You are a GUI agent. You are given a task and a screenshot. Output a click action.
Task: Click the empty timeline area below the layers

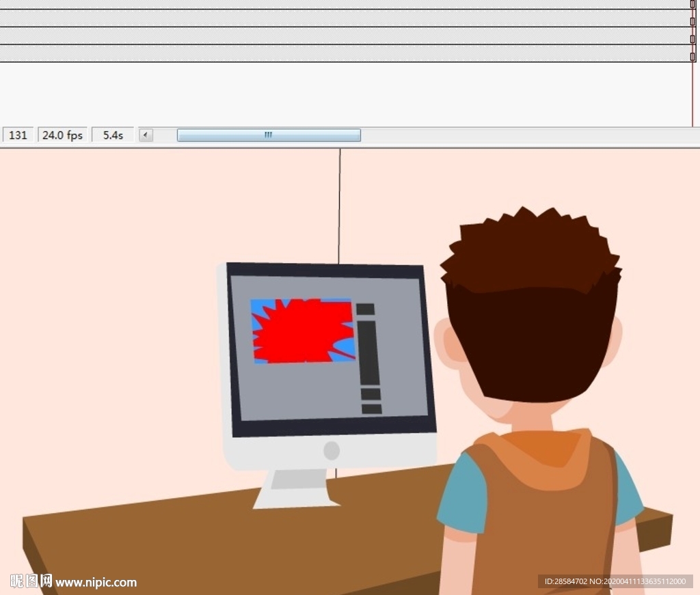click(342, 94)
